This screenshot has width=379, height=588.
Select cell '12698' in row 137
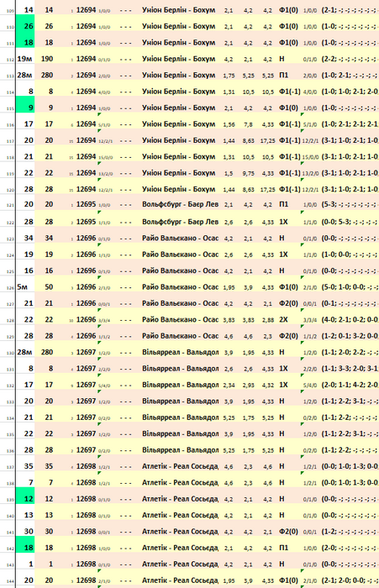[86, 466]
